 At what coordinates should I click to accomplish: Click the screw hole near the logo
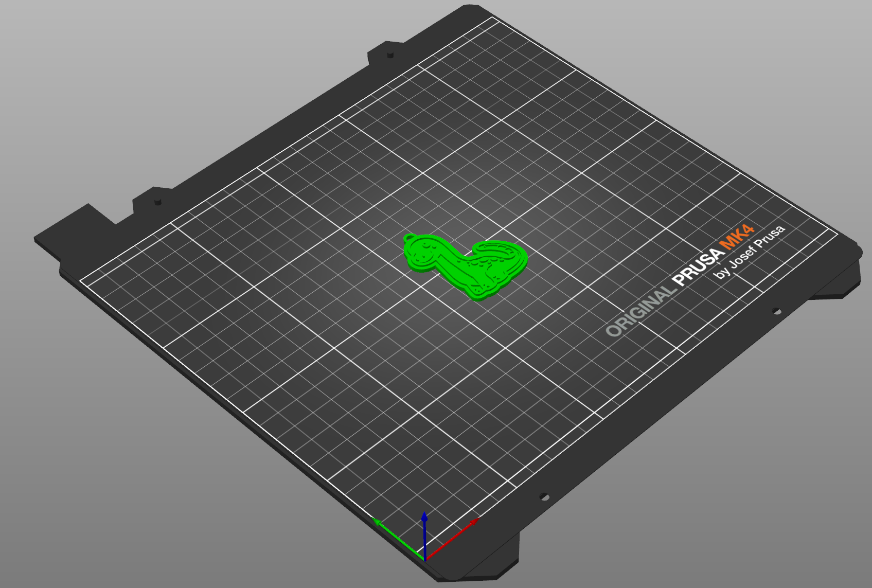click(777, 311)
